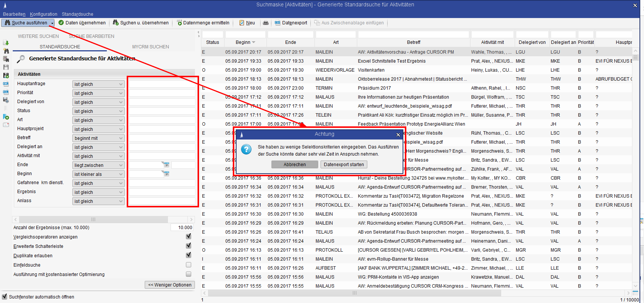Toggle Suchfenster automatisch öffnen checkbox

[4, 297]
